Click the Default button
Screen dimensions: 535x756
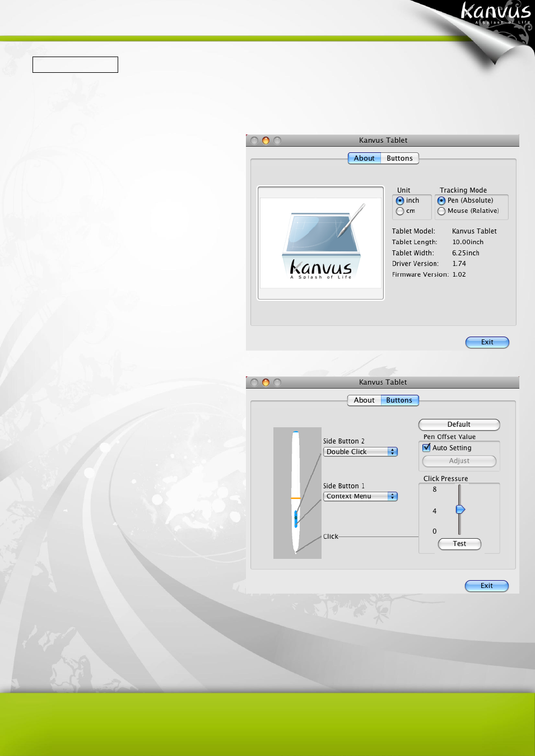pyautogui.click(x=459, y=424)
